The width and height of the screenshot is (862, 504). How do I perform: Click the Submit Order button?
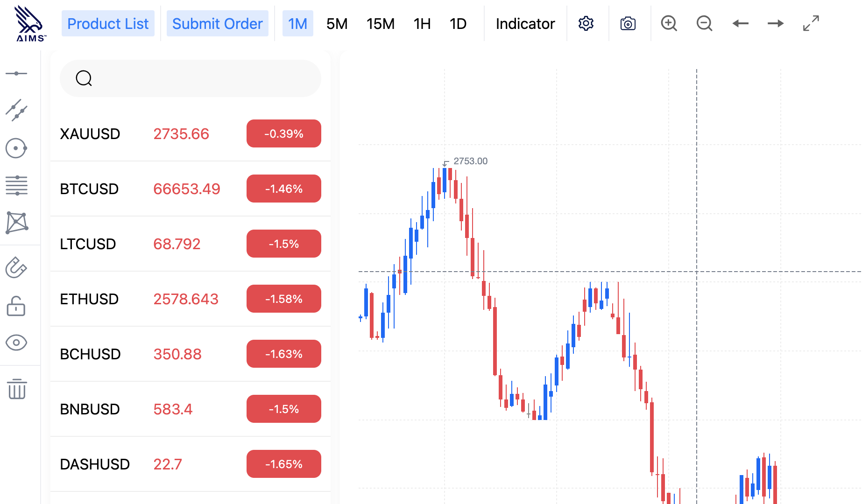[x=217, y=23]
